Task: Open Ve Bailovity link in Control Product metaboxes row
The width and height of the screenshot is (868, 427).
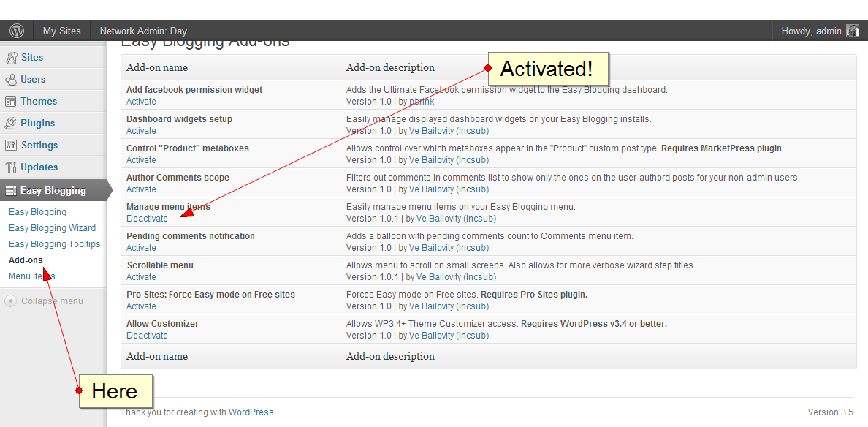Action: 449,160
